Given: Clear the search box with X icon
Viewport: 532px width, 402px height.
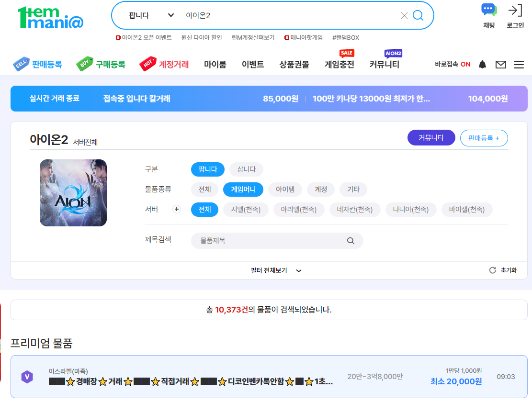Looking at the screenshot, I should (x=404, y=16).
